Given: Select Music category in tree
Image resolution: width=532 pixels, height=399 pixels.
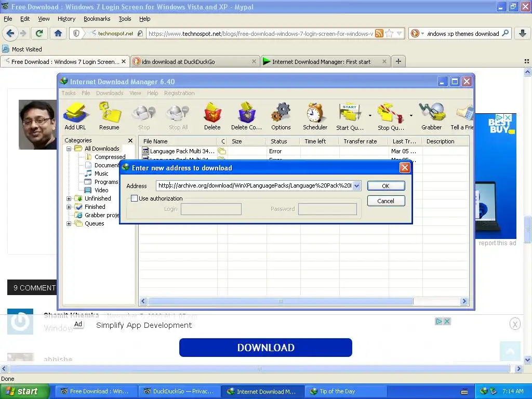Looking at the screenshot, I should click(x=101, y=174).
